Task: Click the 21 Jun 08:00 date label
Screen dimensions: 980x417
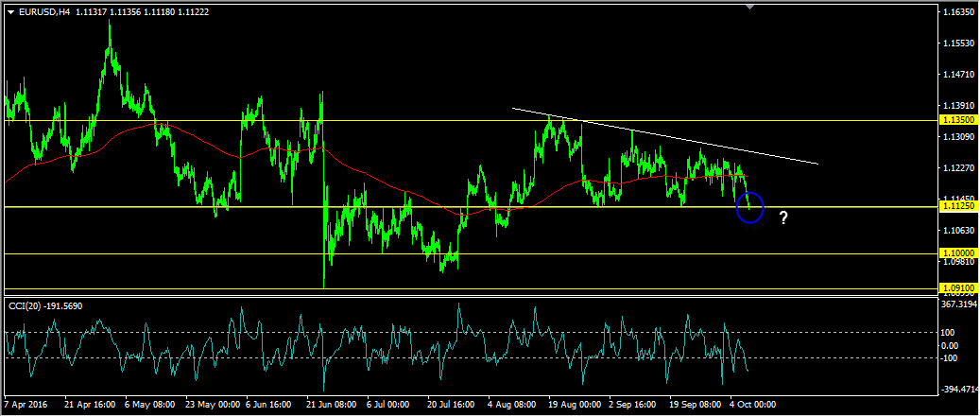Action: coord(334,405)
